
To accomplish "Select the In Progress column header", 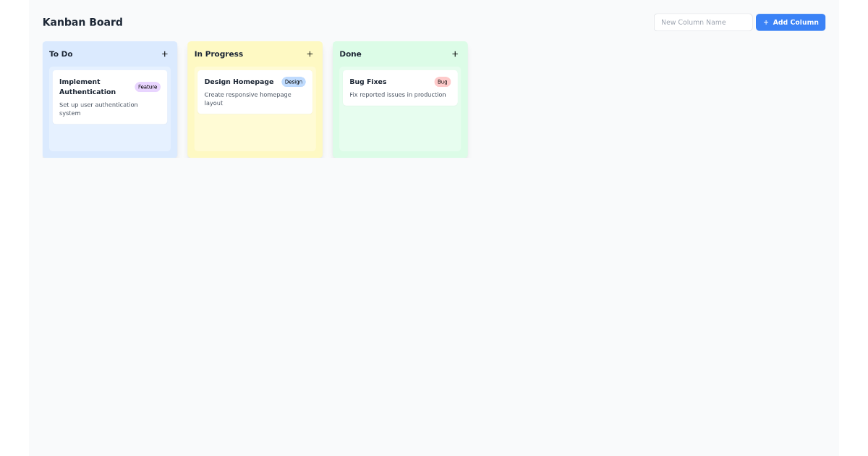I will [x=219, y=54].
